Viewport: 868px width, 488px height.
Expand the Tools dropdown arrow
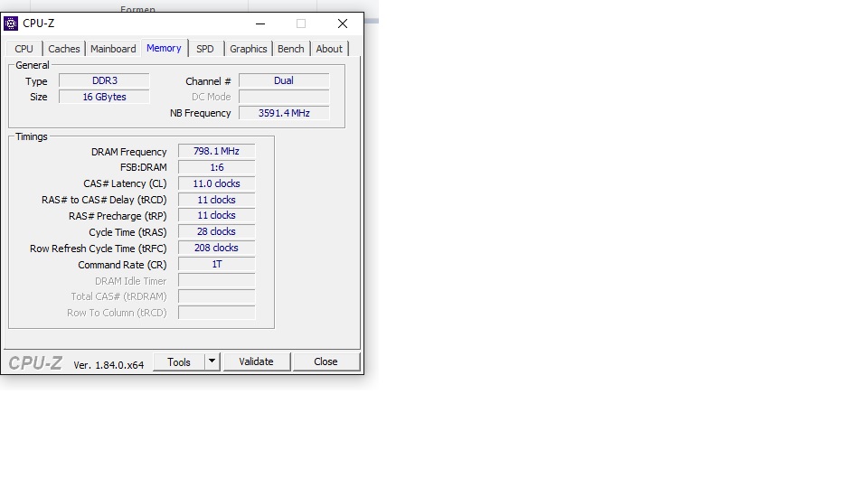(x=212, y=361)
